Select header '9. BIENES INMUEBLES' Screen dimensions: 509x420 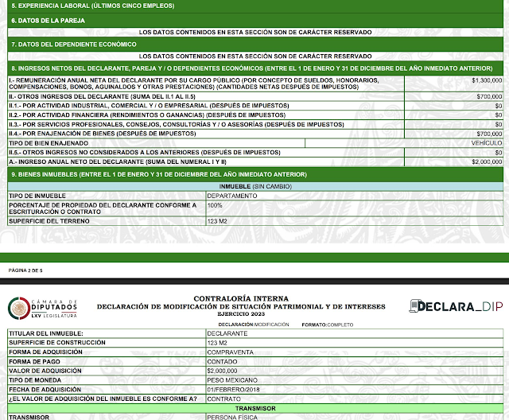(159, 175)
